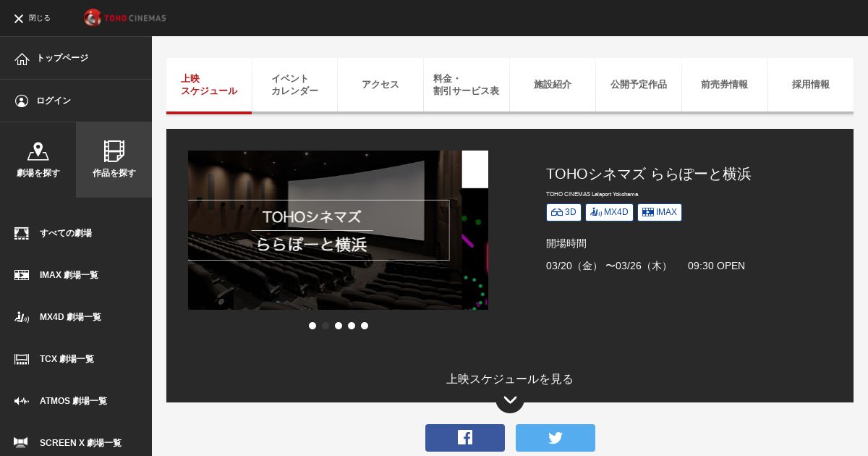Click the screen icon beside TCX 劇場一覧
The width and height of the screenshot is (868, 456).
click(x=22, y=359)
